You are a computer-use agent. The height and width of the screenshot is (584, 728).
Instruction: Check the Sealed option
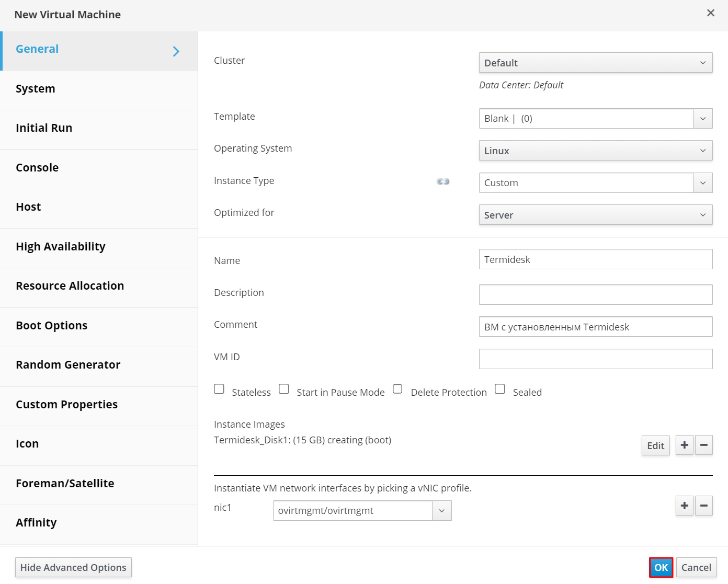tap(500, 389)
